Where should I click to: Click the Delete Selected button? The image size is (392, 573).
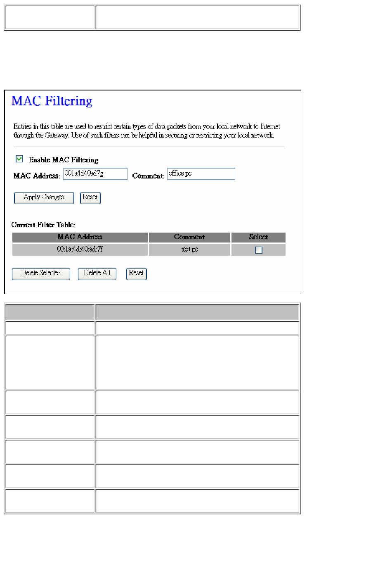point(41,273)
